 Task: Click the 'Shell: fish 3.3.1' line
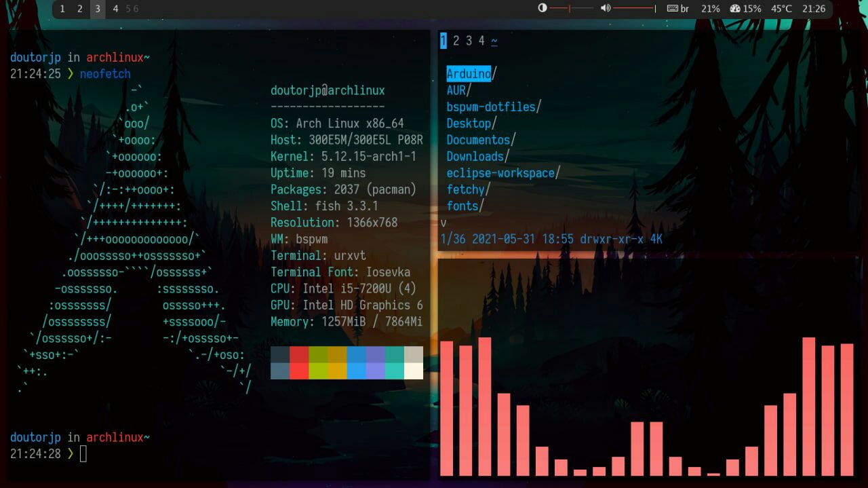[x=324, y=206]
